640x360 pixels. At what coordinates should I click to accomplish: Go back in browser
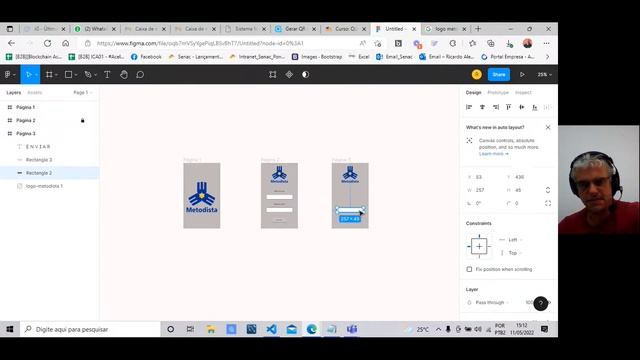11,43
